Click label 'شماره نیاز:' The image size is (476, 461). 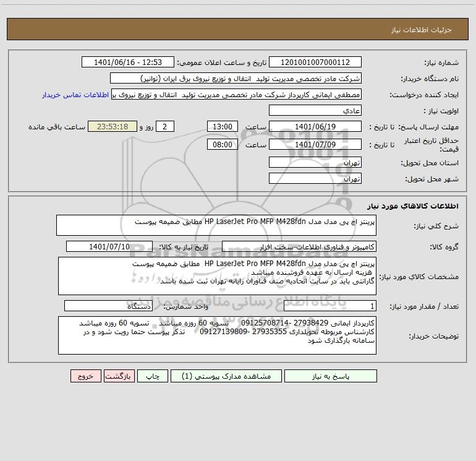click(441, 62)
